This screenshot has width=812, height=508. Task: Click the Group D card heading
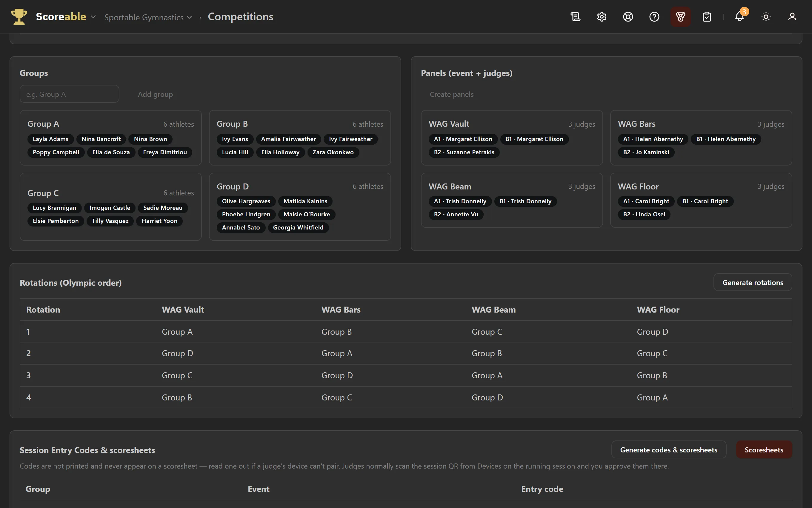233,186
